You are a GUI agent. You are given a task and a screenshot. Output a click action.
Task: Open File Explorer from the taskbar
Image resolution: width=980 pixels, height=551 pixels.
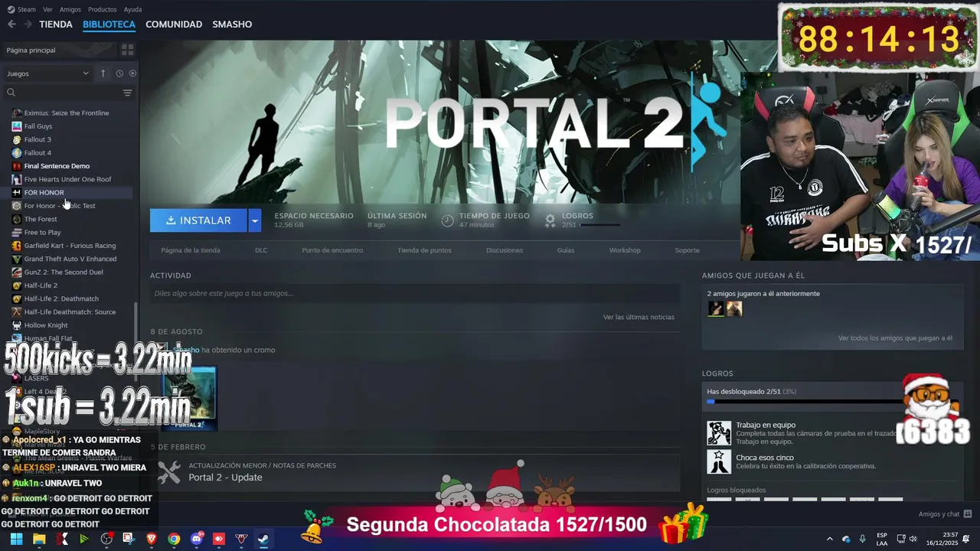[x=39, y=539]
